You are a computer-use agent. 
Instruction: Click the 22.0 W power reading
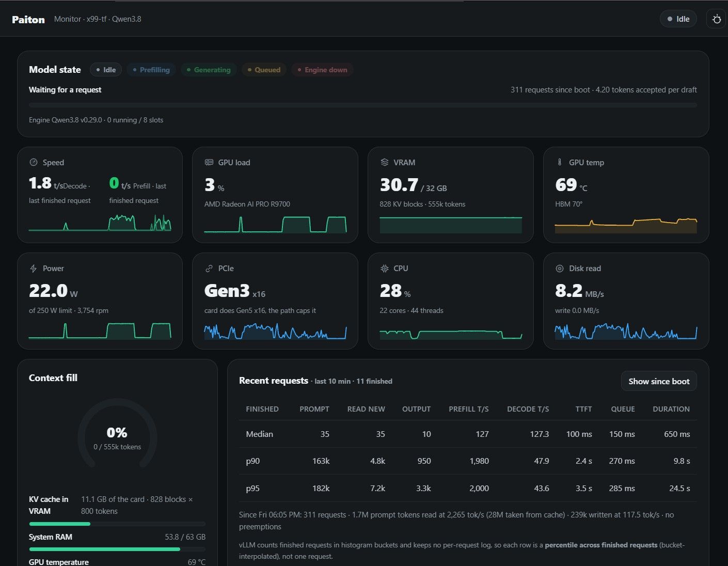point(53,291)
